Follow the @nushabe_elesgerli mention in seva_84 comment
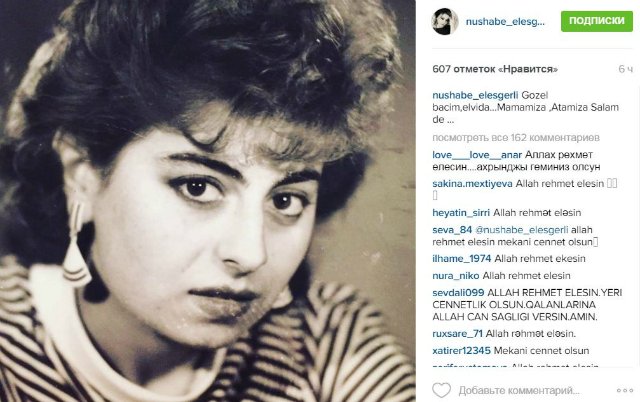The height and width of the screenshot is (402, 640). point(522,230)
